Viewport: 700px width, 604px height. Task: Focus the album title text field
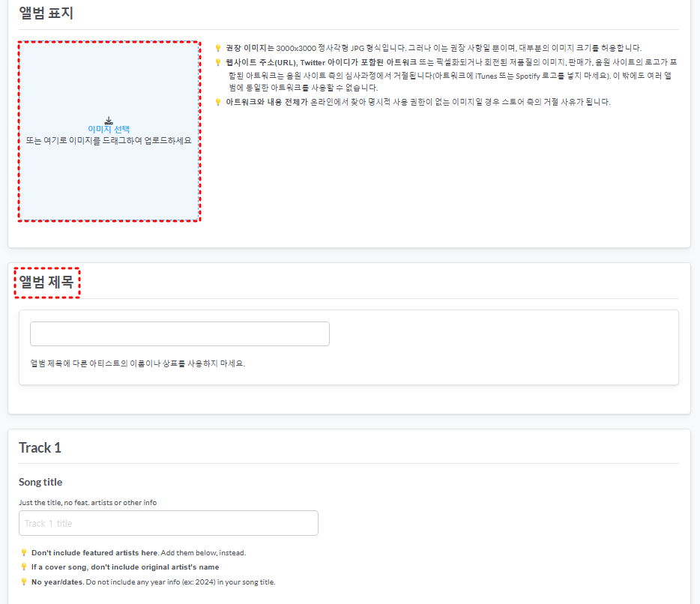[x=179, y=334]
